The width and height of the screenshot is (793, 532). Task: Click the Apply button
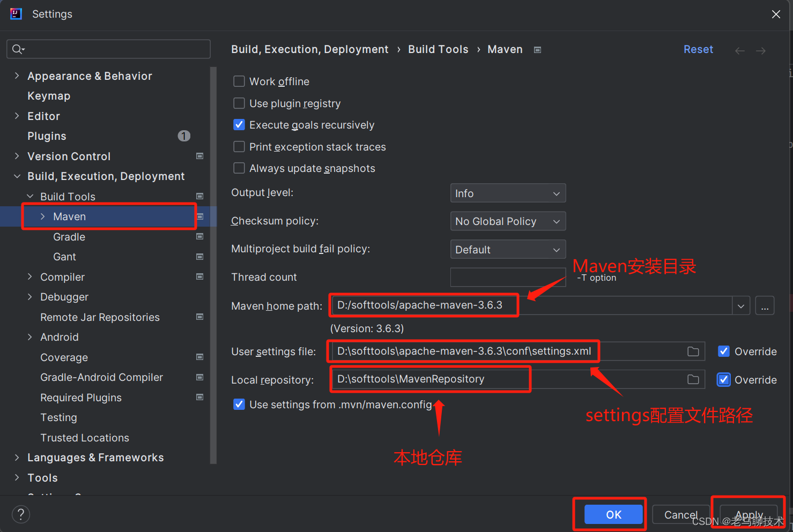click(x=748, y=514)
